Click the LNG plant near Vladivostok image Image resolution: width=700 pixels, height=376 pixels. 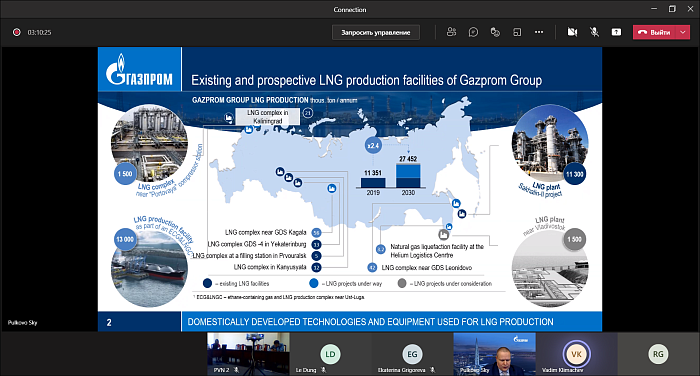coord(550,268)
